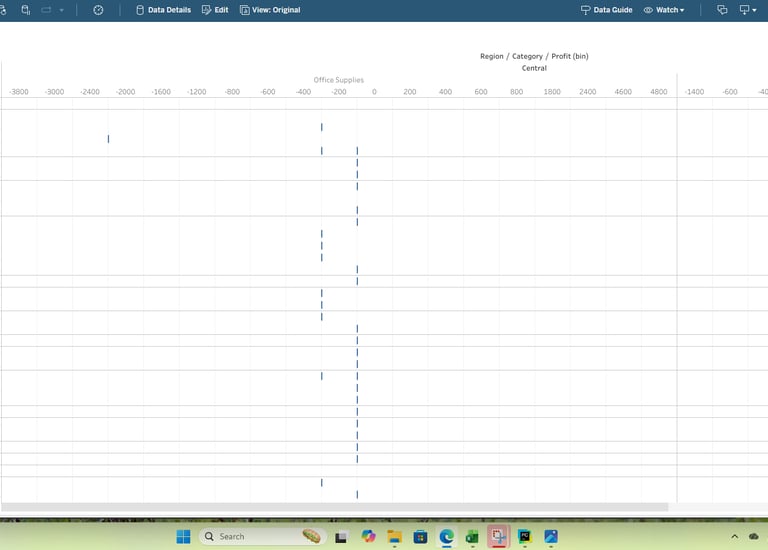
Task: Open Data Details panel
Action: [163, 10]
